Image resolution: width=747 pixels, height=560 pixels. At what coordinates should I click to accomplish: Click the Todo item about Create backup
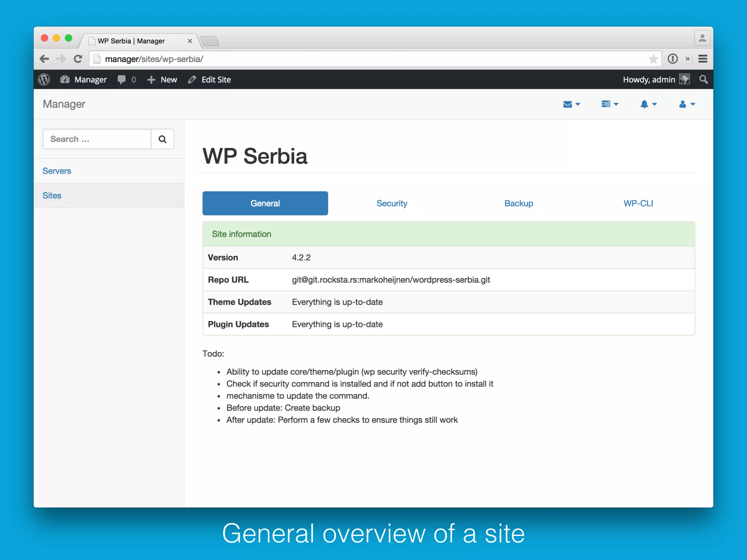tap(283, 408)
